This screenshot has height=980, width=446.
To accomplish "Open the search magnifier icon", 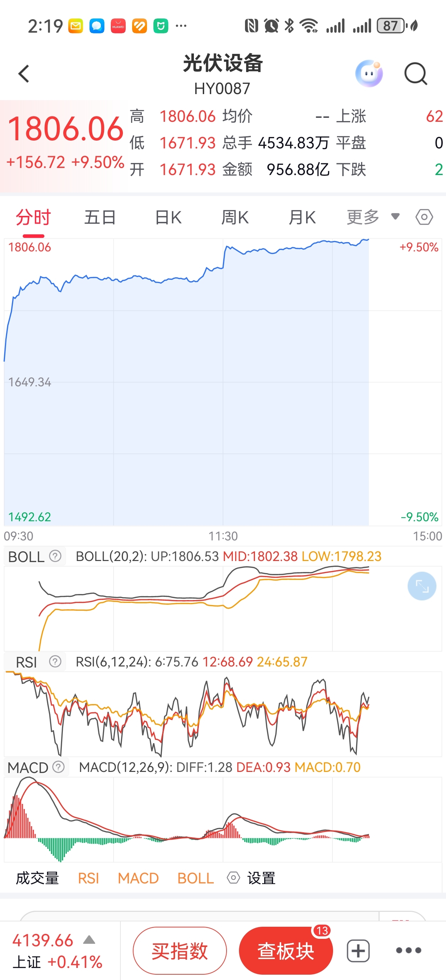I will [415, 73].
